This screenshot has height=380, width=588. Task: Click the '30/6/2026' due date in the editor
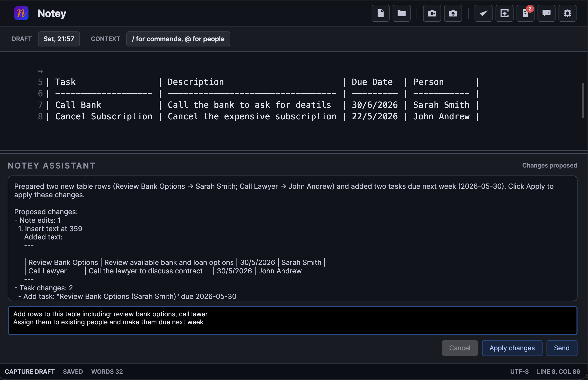(x=375, y=105)
